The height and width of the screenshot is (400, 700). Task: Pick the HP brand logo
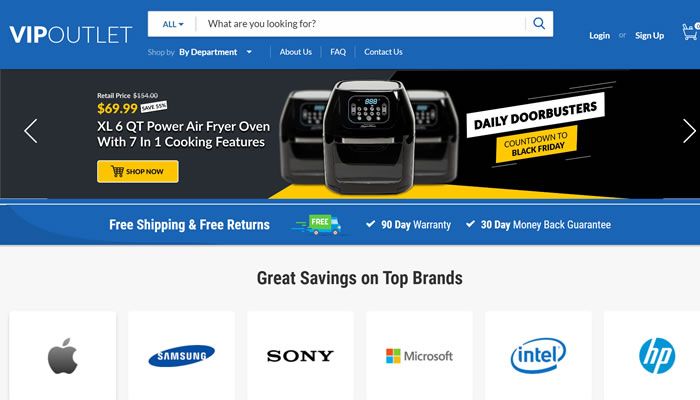pyautogui.click(x=657, y=356)
